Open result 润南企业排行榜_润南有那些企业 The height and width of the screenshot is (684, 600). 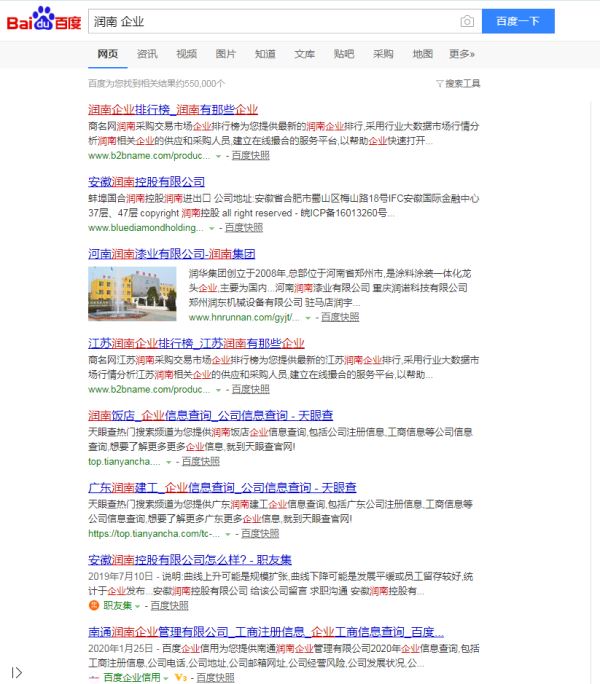click(173, 109)
